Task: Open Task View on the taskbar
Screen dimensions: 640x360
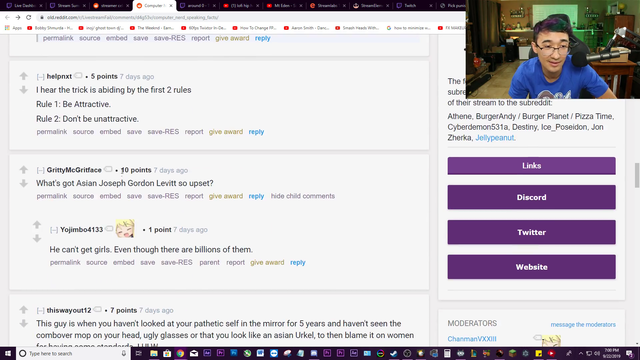Action: (138, 353)
